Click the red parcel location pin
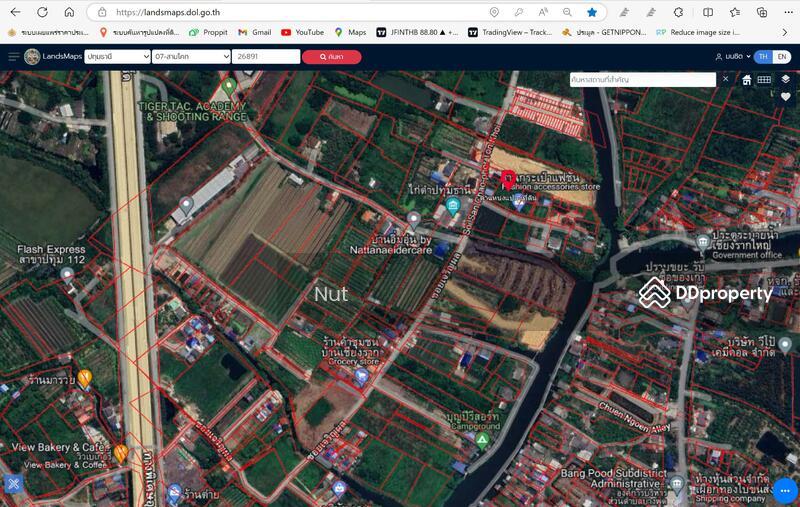 pyautogui.click(x=508, y=180)
